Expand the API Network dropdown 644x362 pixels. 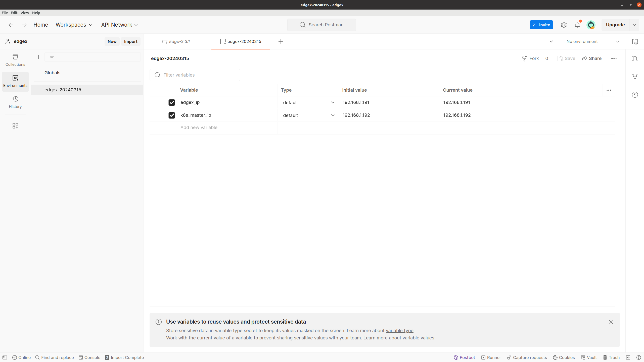[x=119, y=25]
